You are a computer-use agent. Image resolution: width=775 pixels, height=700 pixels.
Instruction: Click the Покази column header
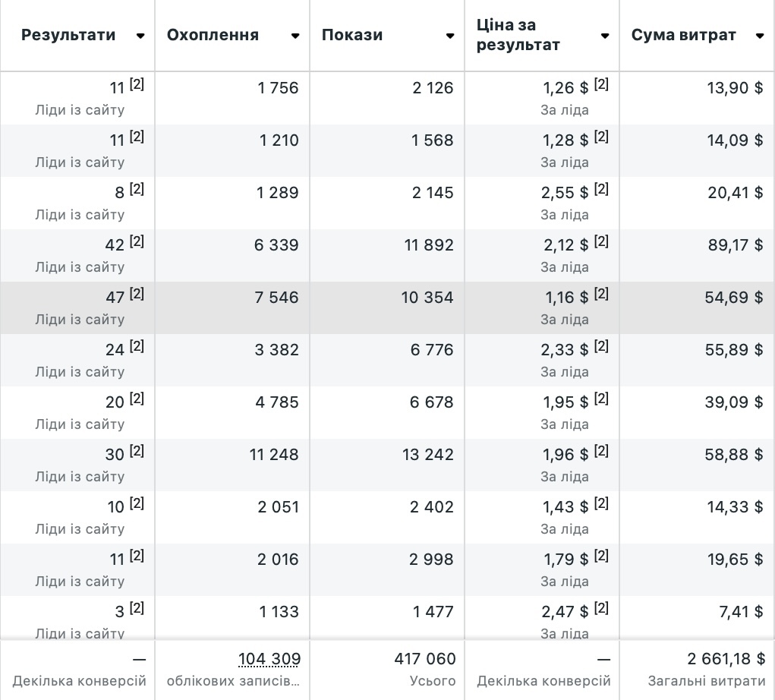[x=352, y=35]
